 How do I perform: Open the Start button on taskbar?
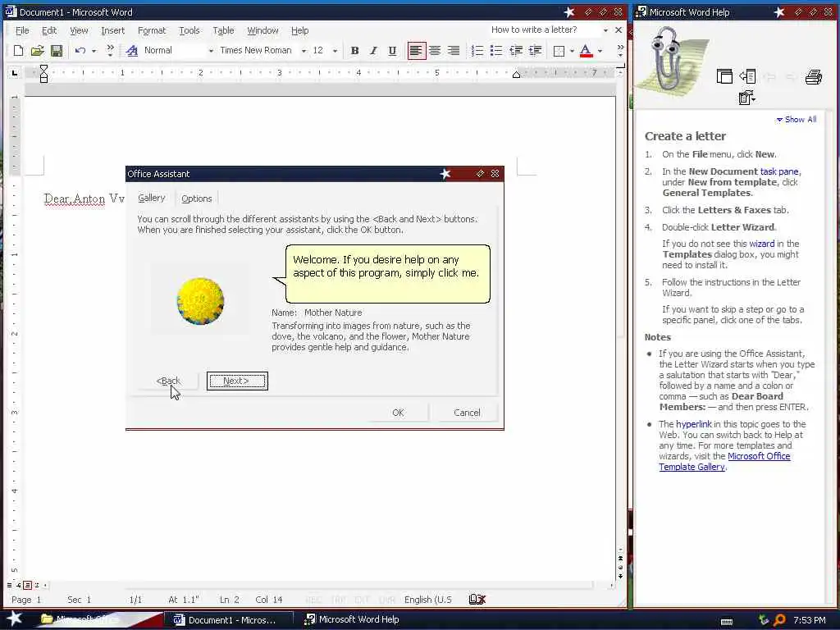14,619
